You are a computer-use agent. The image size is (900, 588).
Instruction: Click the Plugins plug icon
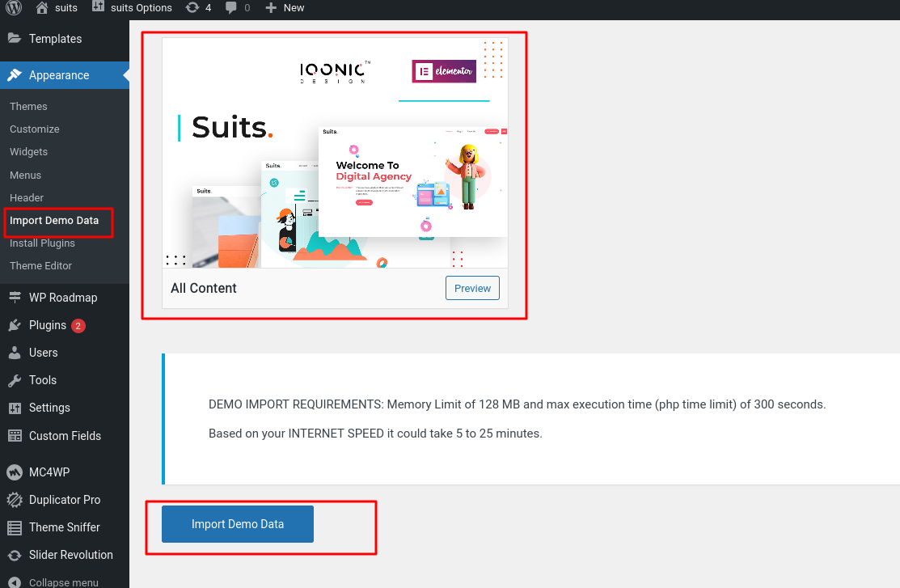coord(15,326)
